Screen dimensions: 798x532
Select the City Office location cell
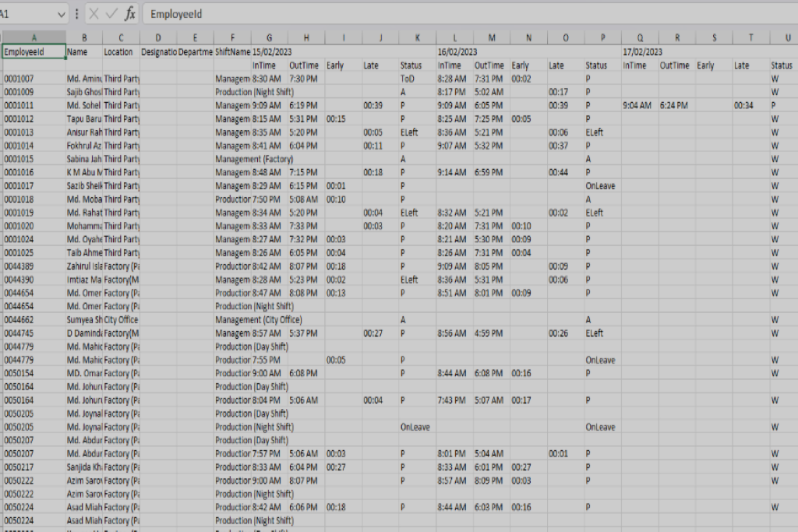[121, 320]
